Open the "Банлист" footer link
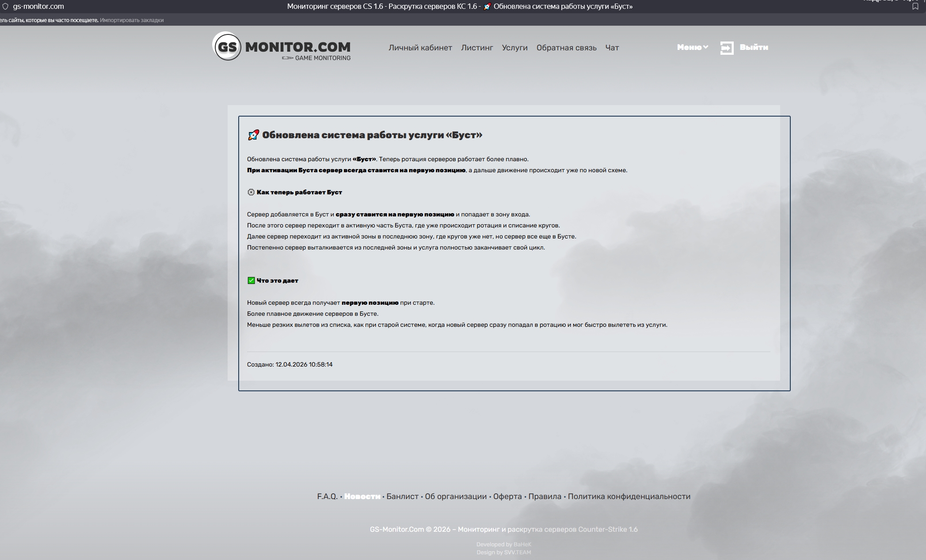Image resolution: width=926 pixels, height=560 pixels. point(403,496)
